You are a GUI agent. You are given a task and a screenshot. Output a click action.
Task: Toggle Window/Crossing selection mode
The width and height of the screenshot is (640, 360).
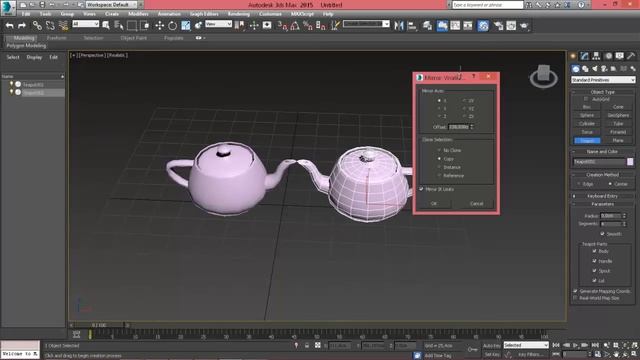[145, 25]
